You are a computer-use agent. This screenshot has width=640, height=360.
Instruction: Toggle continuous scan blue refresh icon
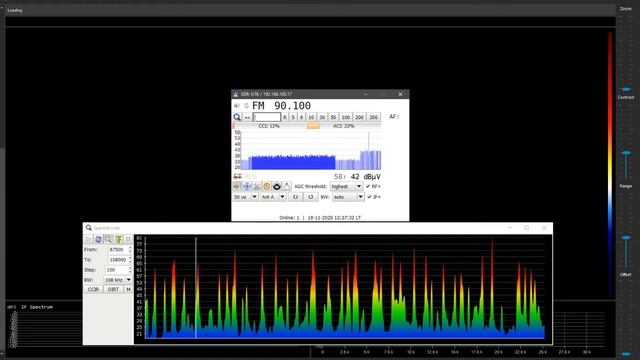pos(98,239)
